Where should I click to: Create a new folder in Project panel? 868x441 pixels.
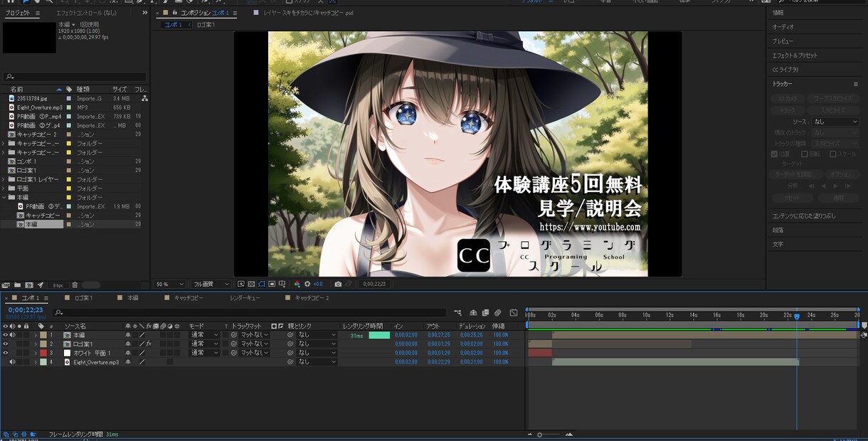click(17, 285)
